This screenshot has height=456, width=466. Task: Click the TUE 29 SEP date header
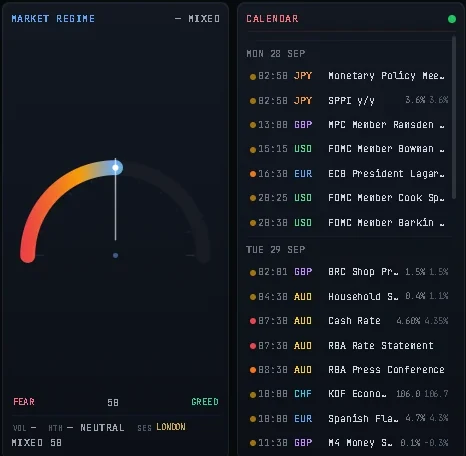(x=276, y=250)
